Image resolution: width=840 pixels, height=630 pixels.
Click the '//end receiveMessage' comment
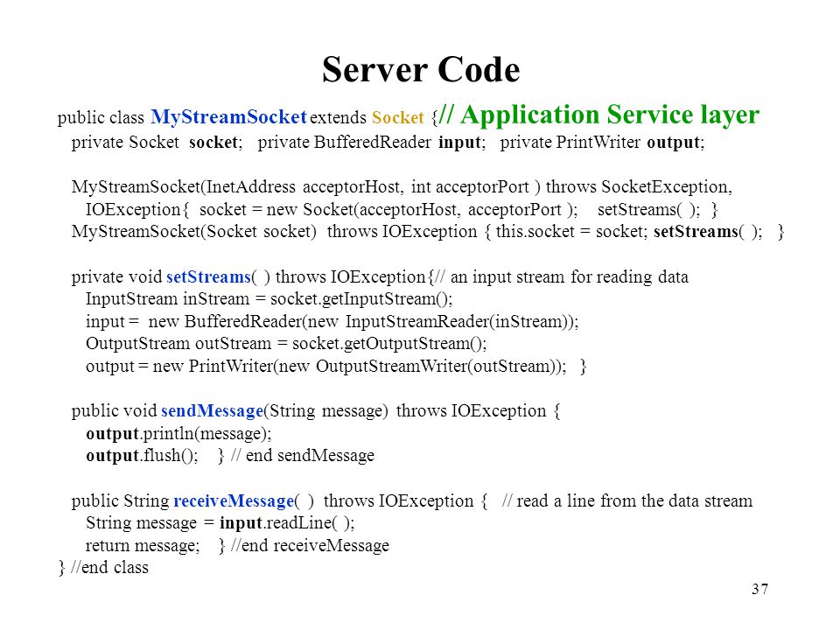[310, 545]
